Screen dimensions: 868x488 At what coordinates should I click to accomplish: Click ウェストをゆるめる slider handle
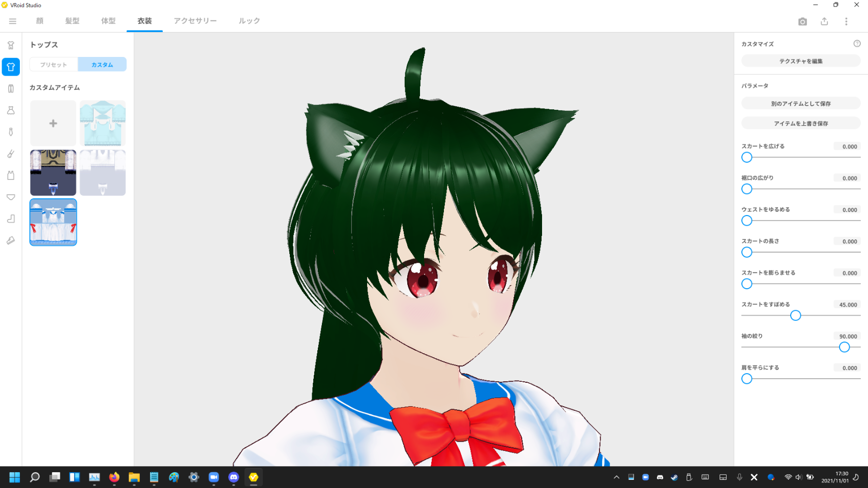click(x=746, y=221)
